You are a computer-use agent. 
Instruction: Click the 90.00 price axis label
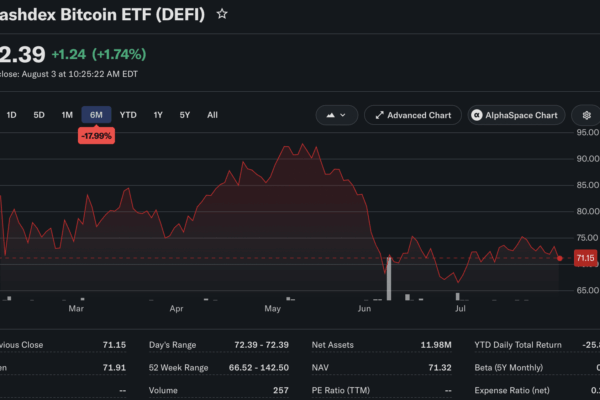588,158
